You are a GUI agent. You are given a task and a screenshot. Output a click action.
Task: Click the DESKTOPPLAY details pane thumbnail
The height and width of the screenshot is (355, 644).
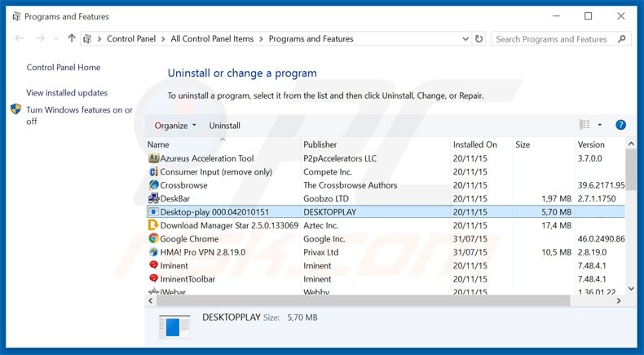tap(174, 326)
